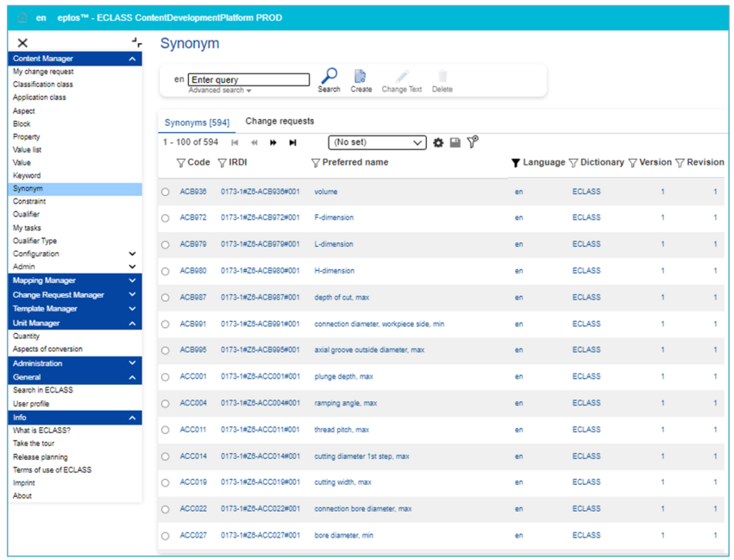The width and height of the screenshot is (734, 560).
Task: Close the sidebar with X icon
Action: pyautogui.click(x=22, y=42)
